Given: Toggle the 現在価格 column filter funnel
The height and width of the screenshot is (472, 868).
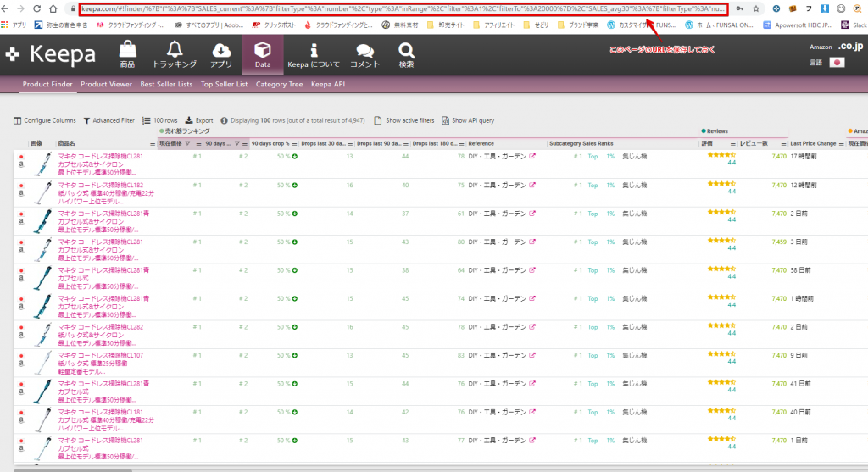Looking at the screenshot, I should pyautogui.click(x=187, y=143).
